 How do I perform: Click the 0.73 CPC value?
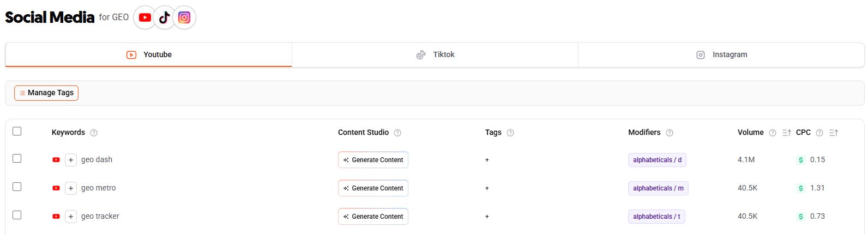[817, 217]
